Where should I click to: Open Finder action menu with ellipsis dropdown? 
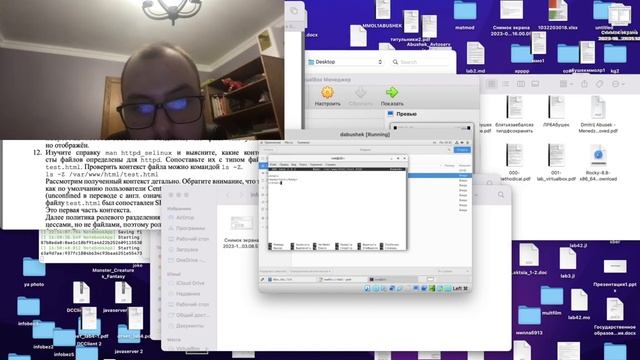618,84
